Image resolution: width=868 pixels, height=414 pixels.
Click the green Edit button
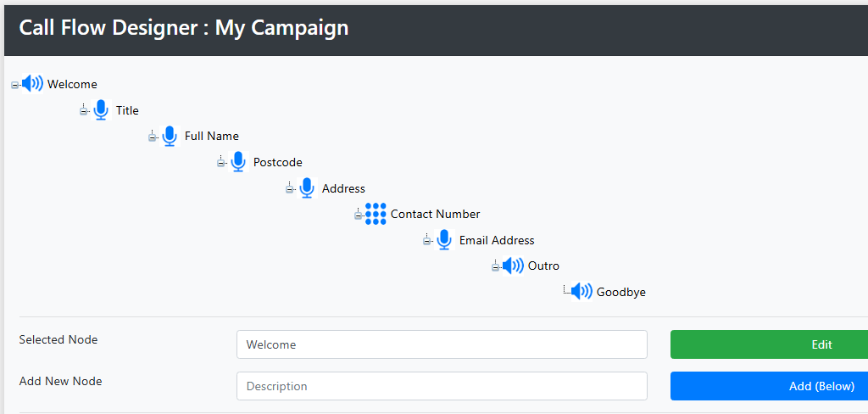pyautogui.click(x=770, y=344)
